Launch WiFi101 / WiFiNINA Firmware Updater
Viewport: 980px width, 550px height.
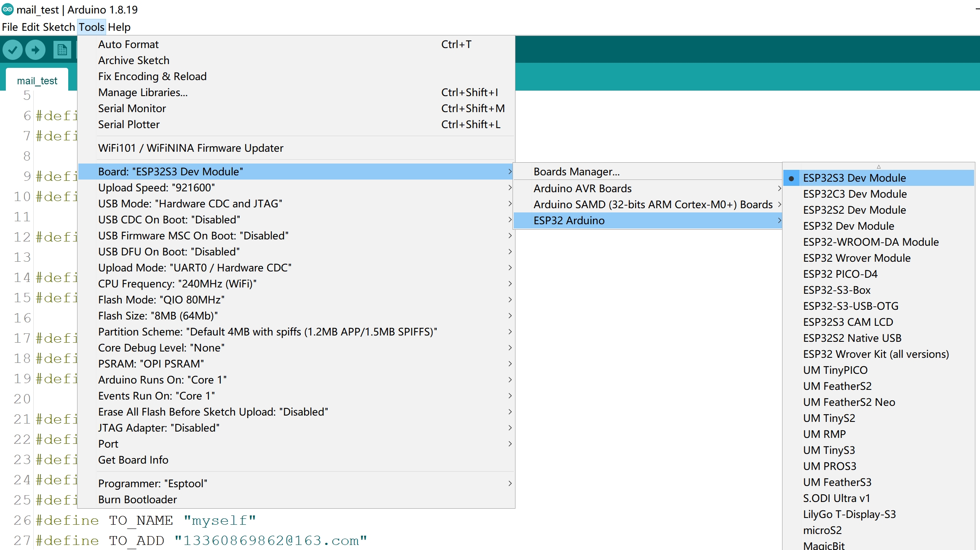pyautogui.click(x=296, y=148)
